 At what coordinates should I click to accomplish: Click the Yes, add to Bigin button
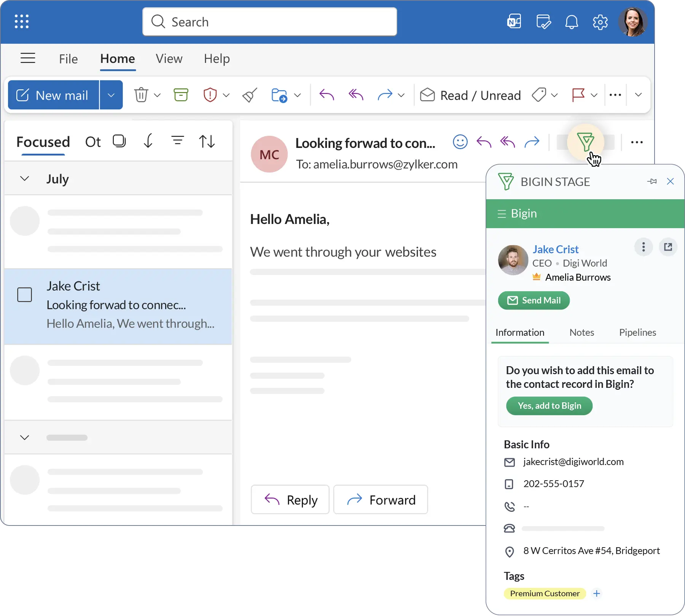tap(549, 406)
